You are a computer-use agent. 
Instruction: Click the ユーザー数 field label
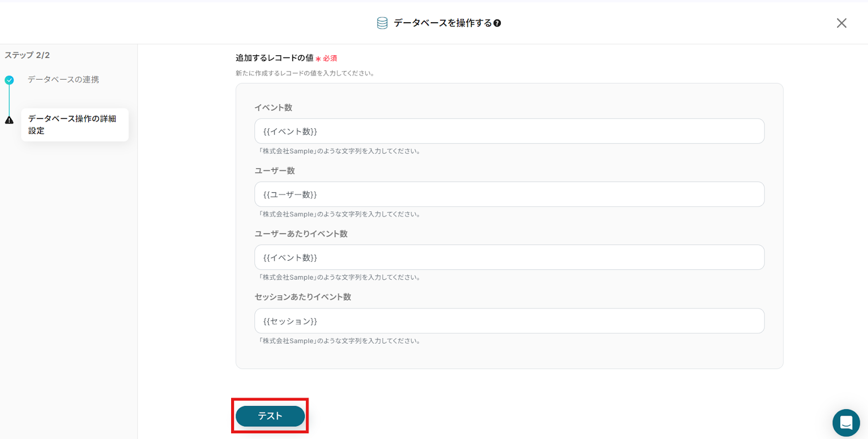coord(275,171)
